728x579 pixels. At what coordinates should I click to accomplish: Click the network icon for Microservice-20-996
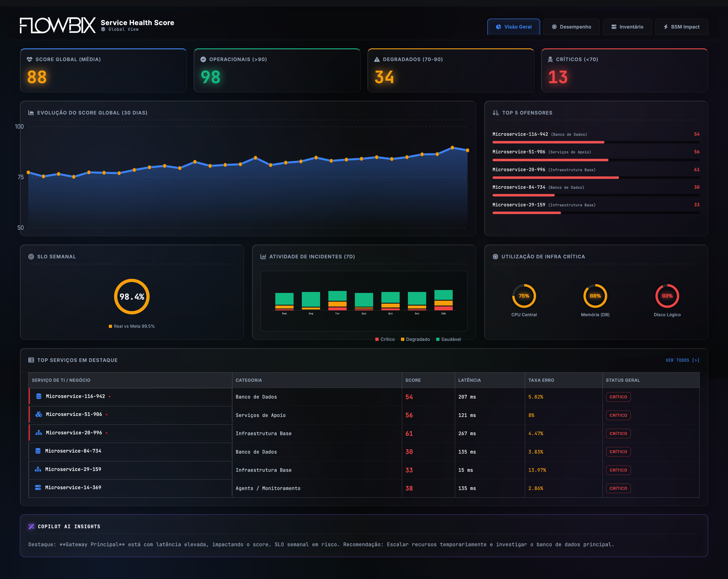tap(39, 432)
